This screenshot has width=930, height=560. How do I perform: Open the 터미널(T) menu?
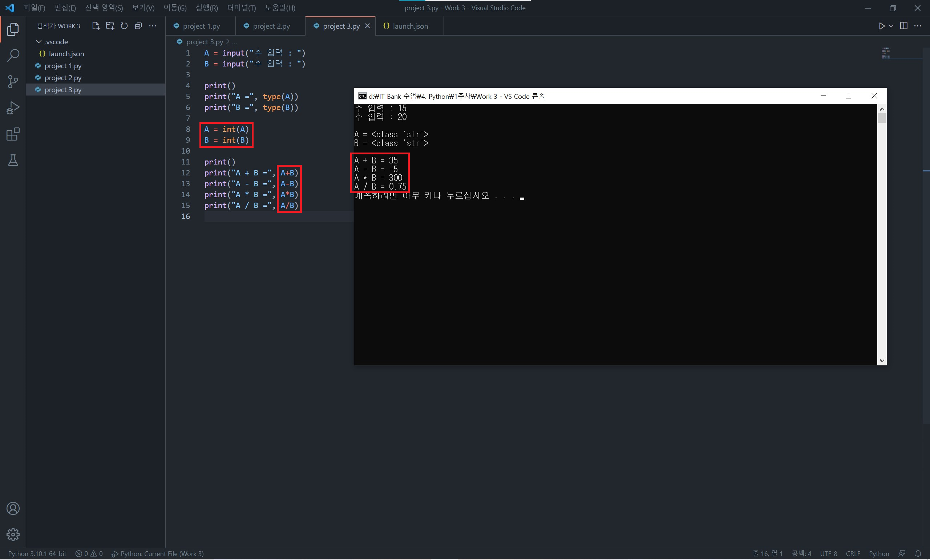241,8
